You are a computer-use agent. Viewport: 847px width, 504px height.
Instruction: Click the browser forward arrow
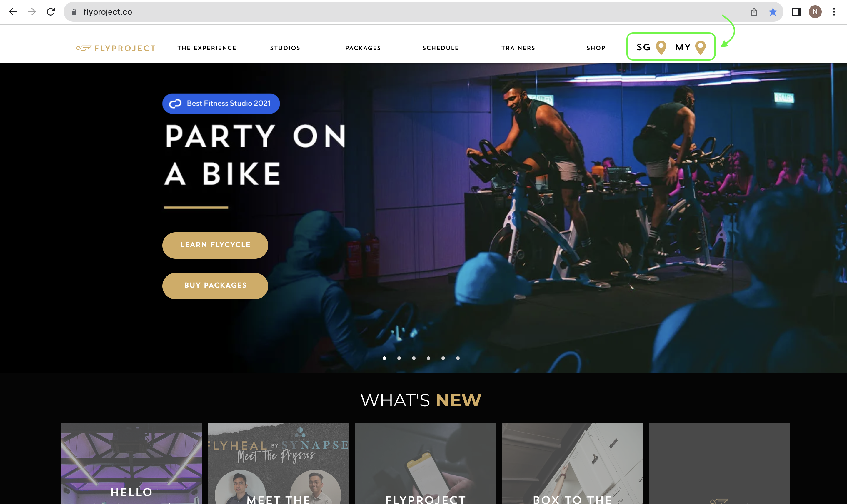32,12
